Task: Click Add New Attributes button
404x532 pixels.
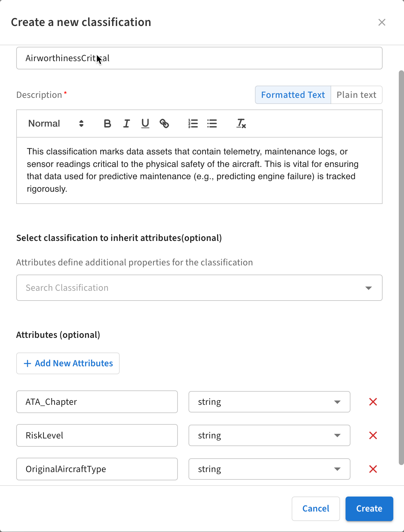Action: pyautogui.click(x=68, y=363)
